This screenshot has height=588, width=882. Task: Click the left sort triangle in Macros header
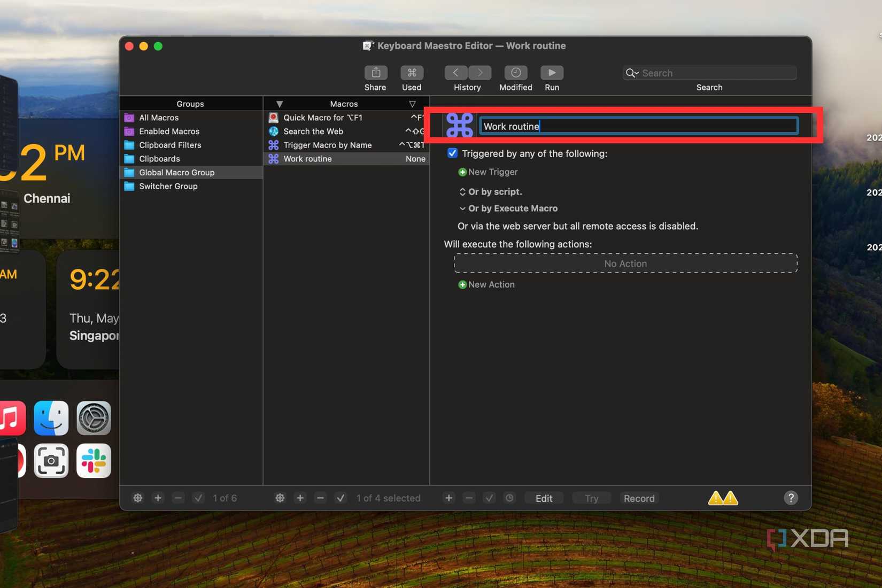[280, 104]
